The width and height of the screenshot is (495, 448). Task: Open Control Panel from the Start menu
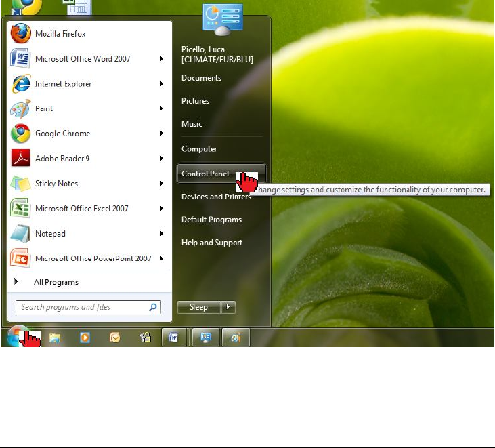click(205, 174)
